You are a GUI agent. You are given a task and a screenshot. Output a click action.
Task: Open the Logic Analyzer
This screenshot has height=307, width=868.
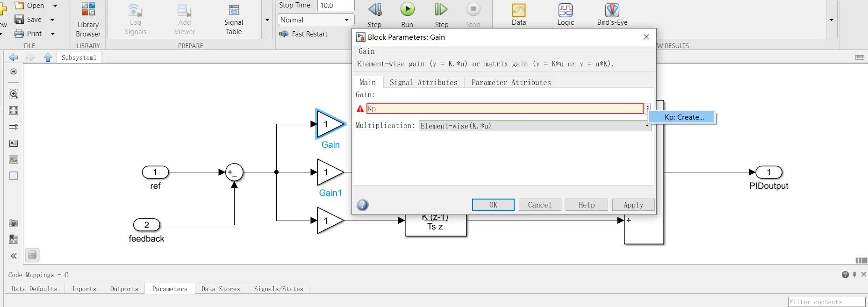(x=566, y=14)
